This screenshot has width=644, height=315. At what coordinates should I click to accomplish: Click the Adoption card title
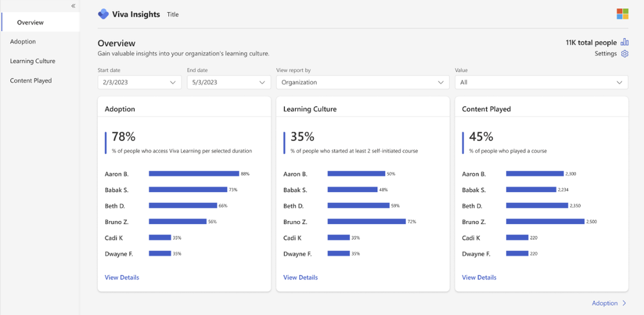click(x=120, y=109)
